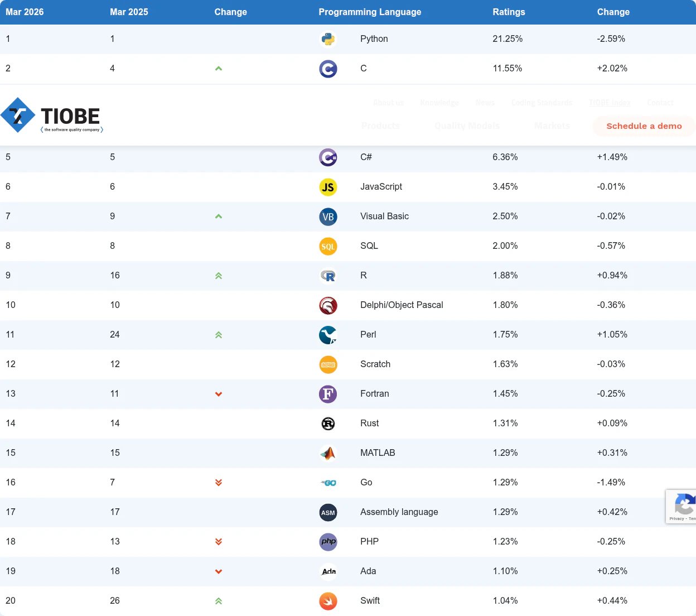
Task: Click the blue C language logo
Action: (x=328, y=69)
